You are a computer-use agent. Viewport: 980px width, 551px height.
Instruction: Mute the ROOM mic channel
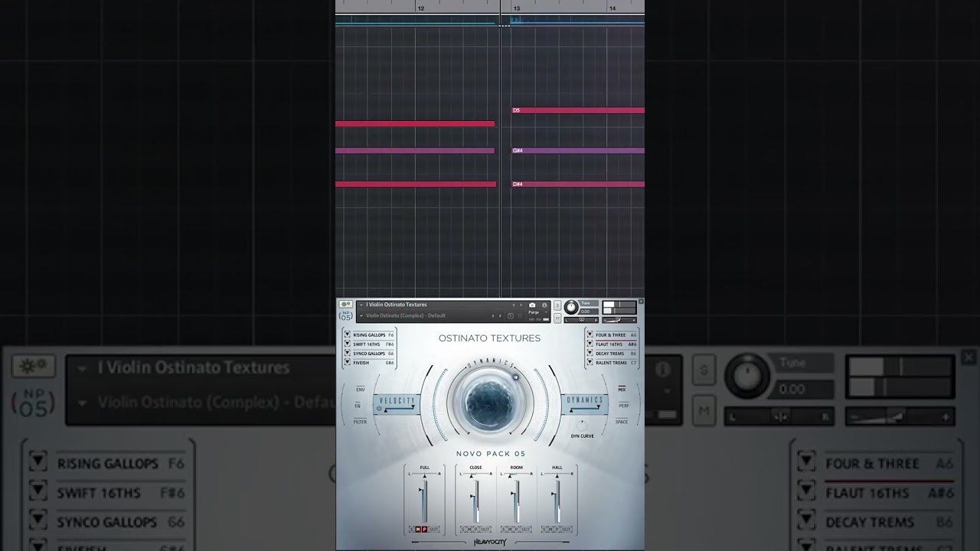tap(510, 530)
